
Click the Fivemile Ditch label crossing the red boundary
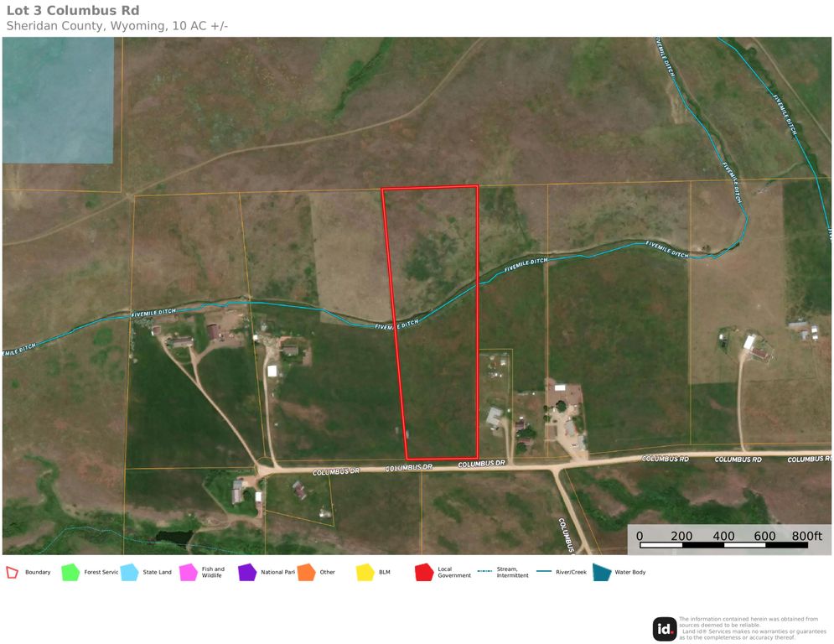point(396,325)
